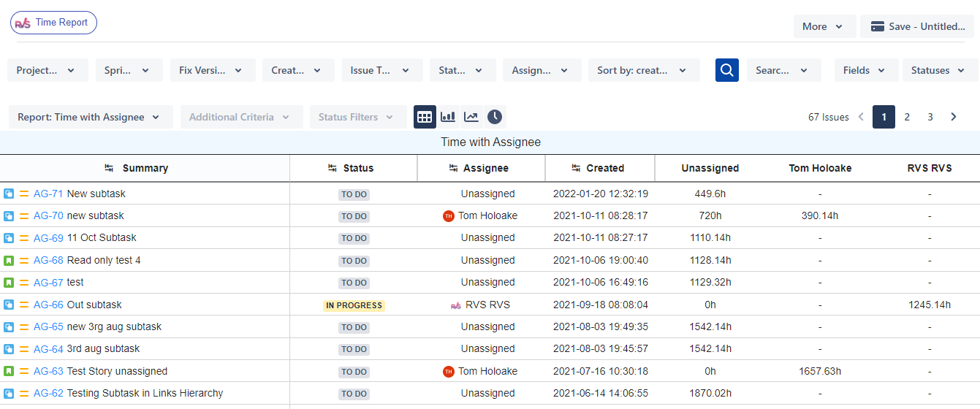Image resolution: width=980 pixels, height=409 pixels.
Task: Switch to bar chart view icon
Action: click(x=448, y=117)
